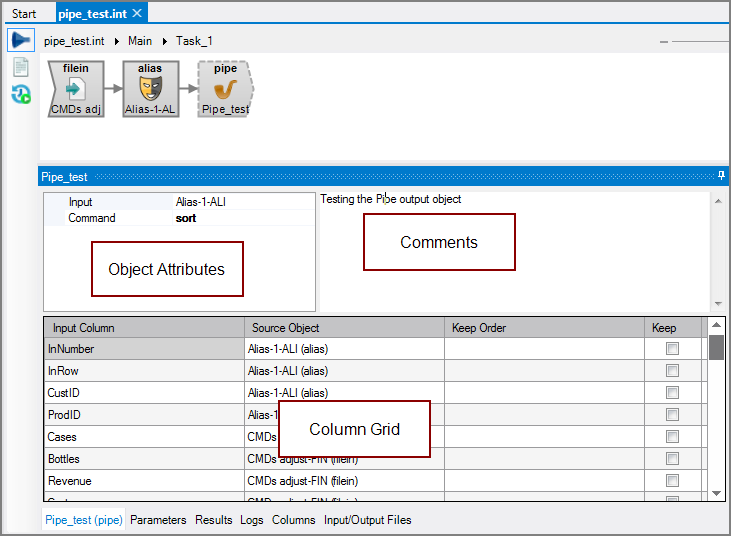Viewport: 731px width, 536px height.
Task: Click Main breadcrumb in the path
Action: tap(140, 41)
